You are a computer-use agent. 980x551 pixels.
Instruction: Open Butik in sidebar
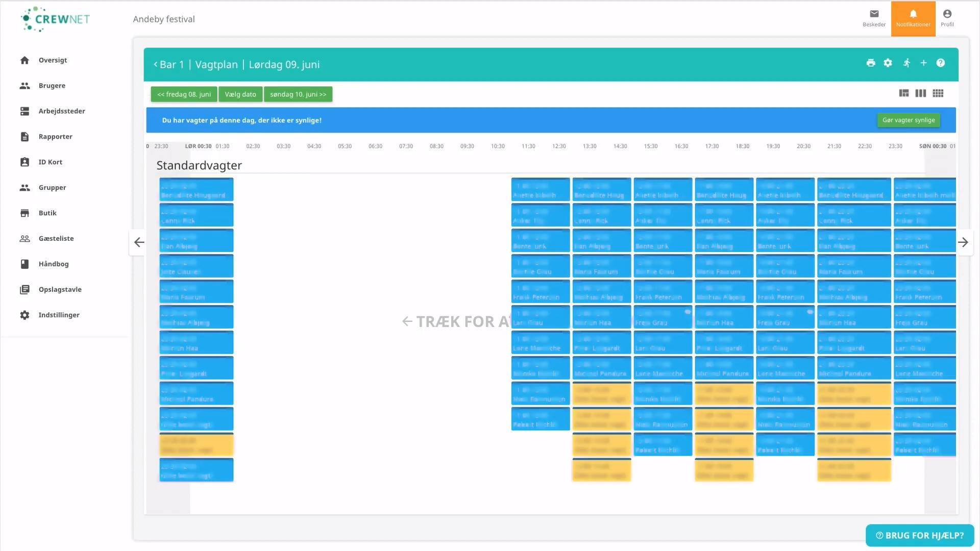(x=47, y=213)
